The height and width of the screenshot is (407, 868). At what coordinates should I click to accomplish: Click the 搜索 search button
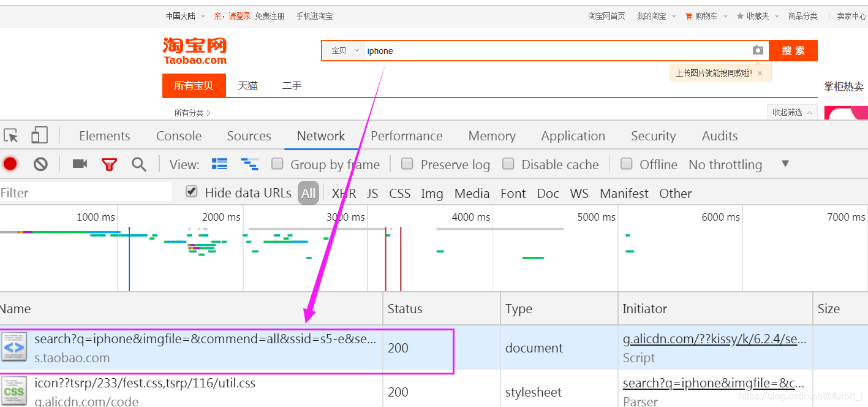click(793, 50)
